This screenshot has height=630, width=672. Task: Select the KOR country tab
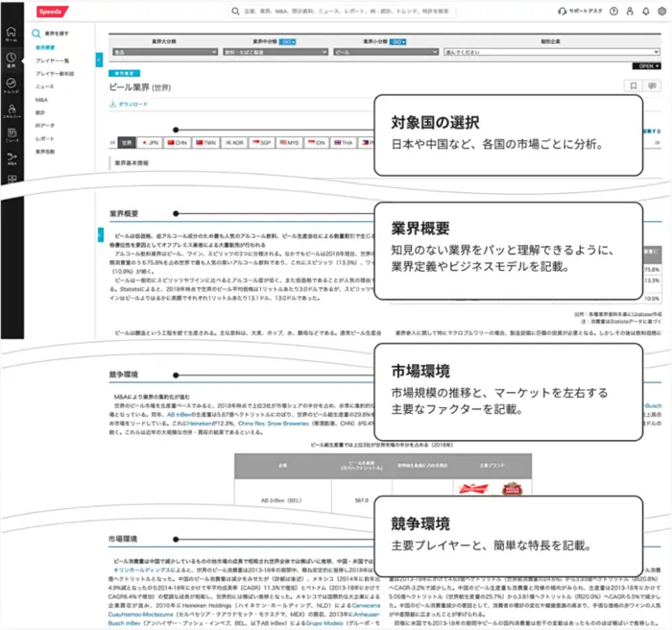(x=234, y=142)
